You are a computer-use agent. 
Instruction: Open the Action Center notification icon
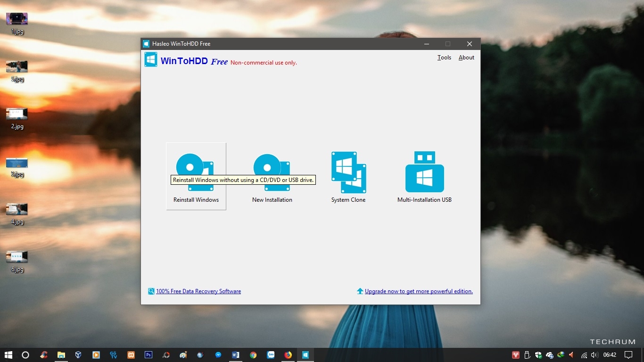628,355
